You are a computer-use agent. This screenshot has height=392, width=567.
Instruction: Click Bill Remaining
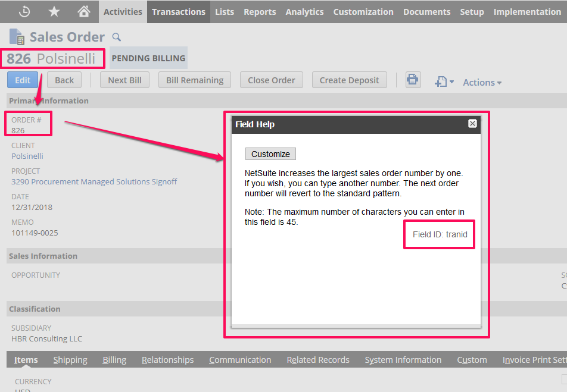click(195, 80)
